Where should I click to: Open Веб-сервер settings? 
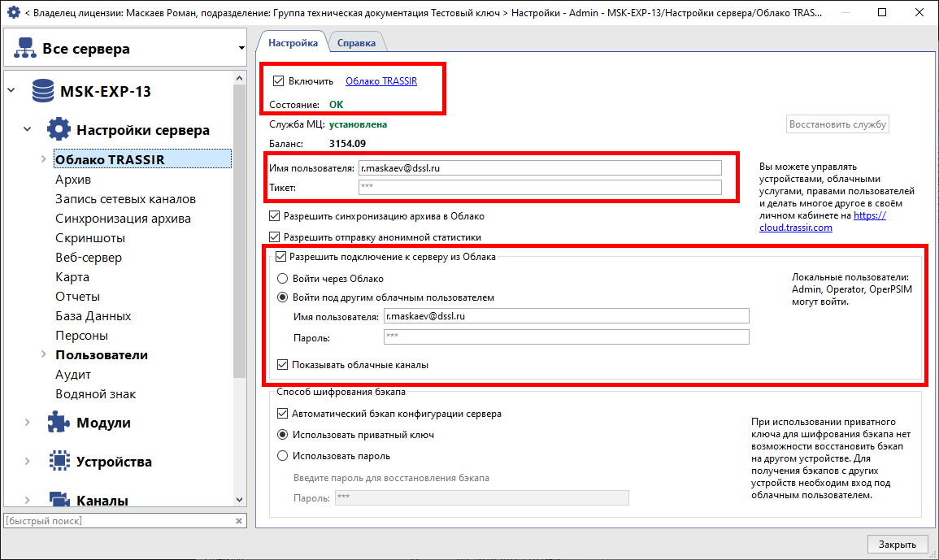click(x=89, y=258)
